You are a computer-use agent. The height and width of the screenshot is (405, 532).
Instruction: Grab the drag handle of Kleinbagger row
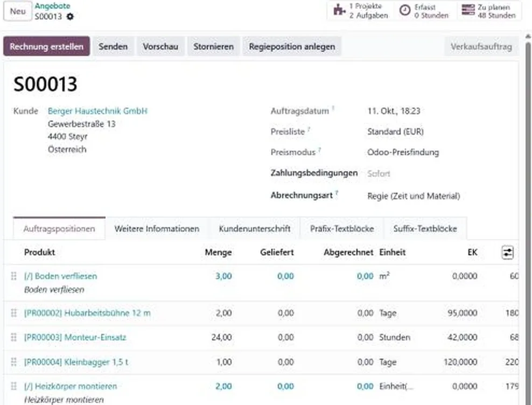pos(13,362)
